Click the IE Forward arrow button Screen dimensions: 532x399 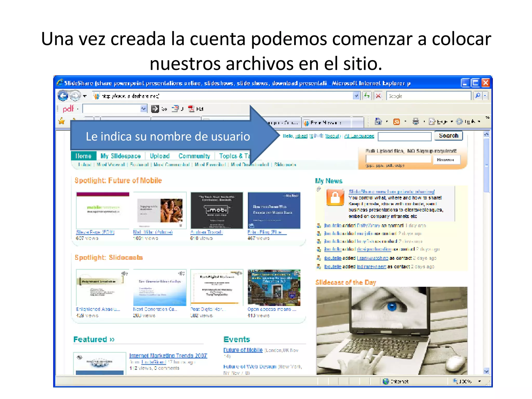tap(75, 96)
